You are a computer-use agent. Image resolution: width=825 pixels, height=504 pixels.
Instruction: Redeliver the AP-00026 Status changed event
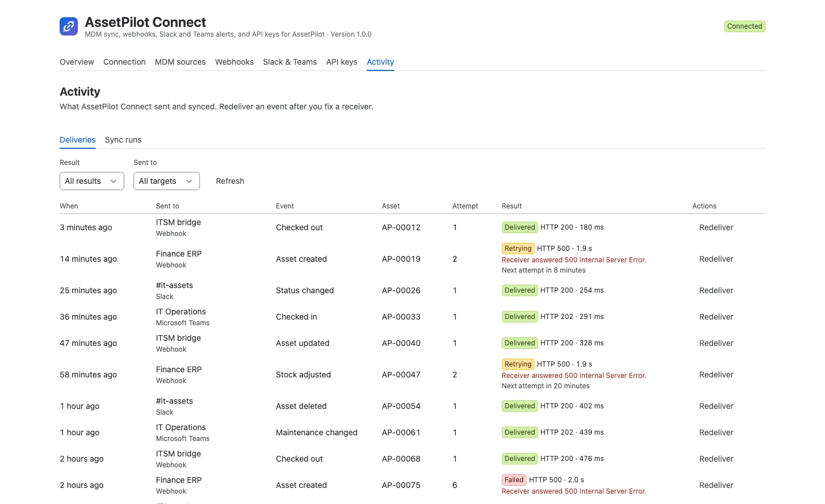click(x=716, y=290)
